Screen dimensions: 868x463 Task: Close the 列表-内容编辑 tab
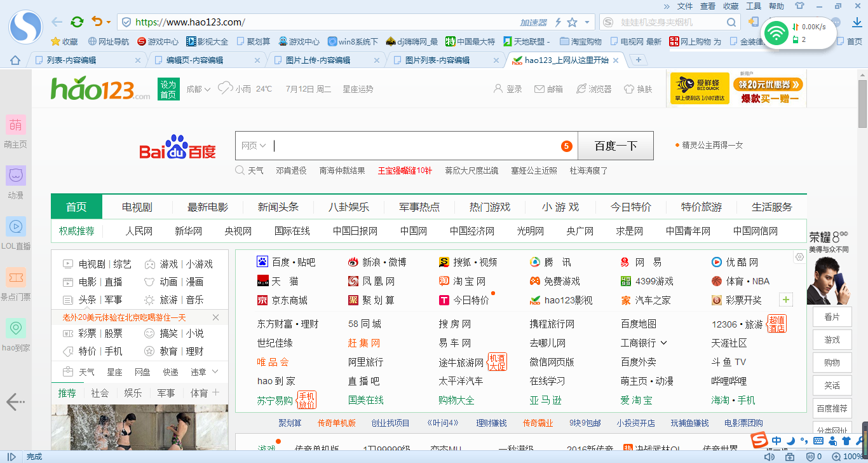tap(137, 60)
